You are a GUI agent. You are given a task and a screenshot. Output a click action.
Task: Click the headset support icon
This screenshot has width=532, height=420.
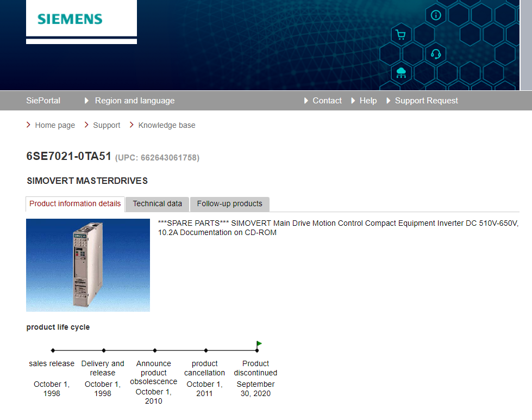point(436,54)
